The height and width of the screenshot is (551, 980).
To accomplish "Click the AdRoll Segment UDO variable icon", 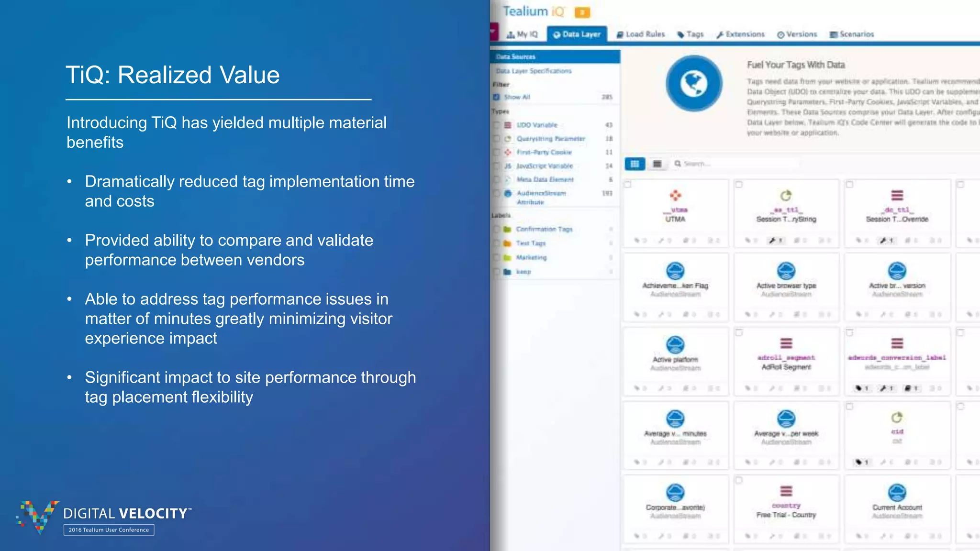I will pos(786,343).
